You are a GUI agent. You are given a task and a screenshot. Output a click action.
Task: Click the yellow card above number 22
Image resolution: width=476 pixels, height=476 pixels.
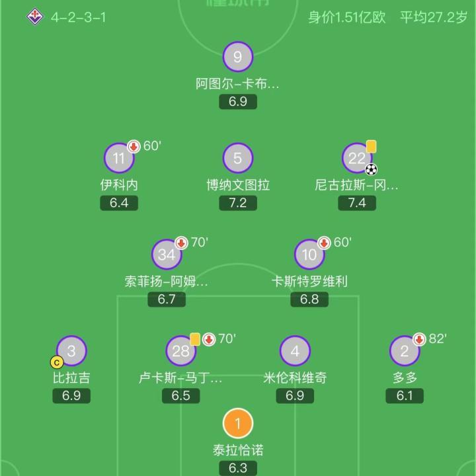371,145
